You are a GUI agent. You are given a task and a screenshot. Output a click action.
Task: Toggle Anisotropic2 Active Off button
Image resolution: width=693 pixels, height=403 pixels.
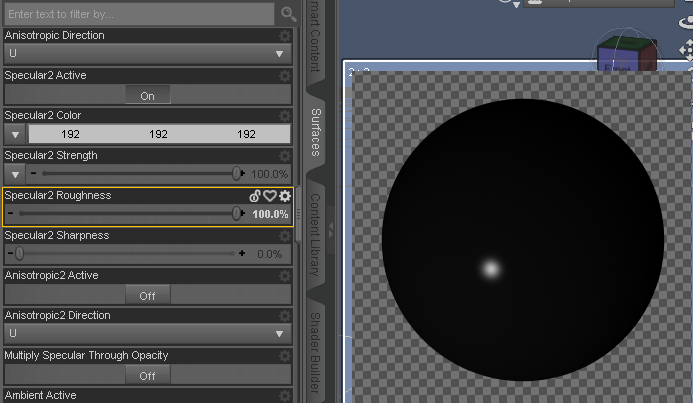(x=148, y=296)
